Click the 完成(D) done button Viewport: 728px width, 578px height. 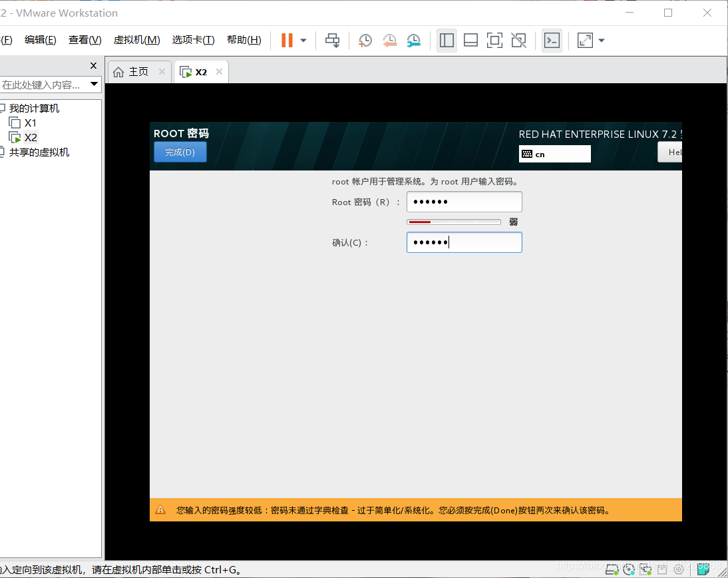coord(180,152)
